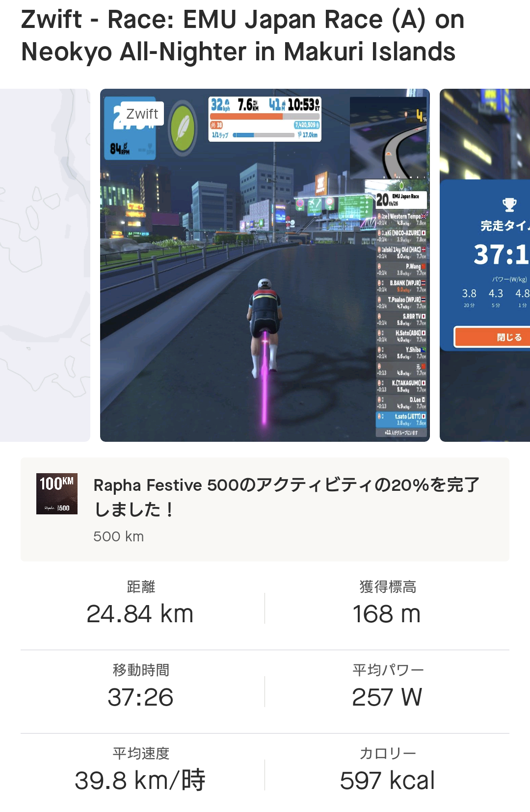Select the highlighted t.sato rider row
The image size is (530, 812).
click(x=402, y=419)
